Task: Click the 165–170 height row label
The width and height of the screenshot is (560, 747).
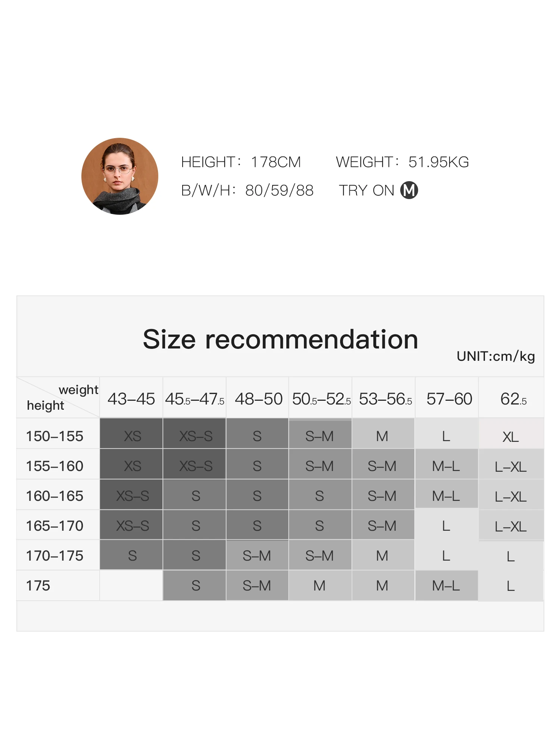Action: (x=55, y=526)
